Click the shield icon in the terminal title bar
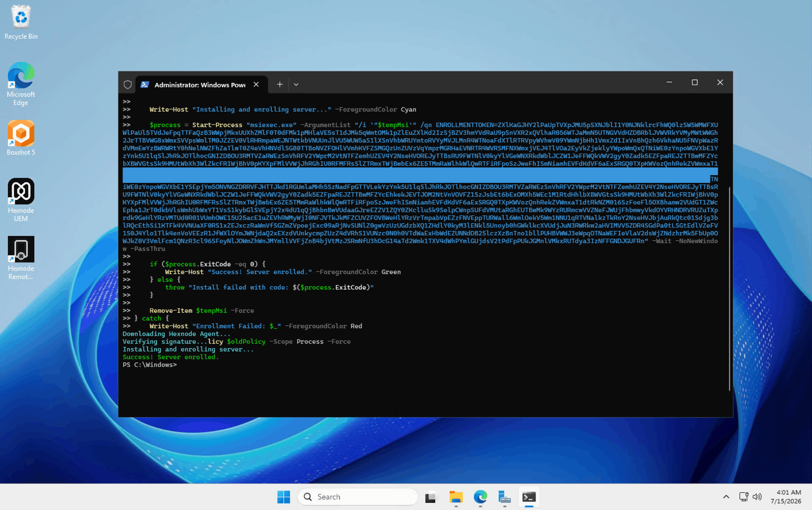This screenshot has height=510, width=812. pos(127,85)
